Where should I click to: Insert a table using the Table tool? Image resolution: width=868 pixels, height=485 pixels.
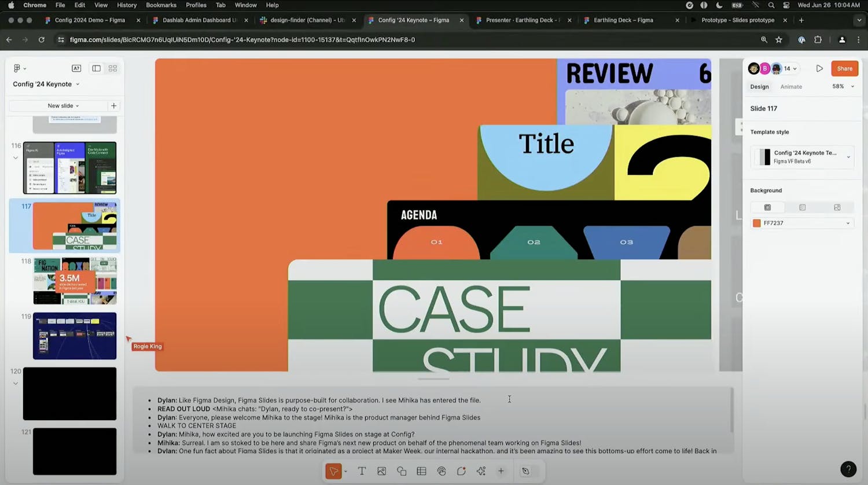[x=421, y=471]
